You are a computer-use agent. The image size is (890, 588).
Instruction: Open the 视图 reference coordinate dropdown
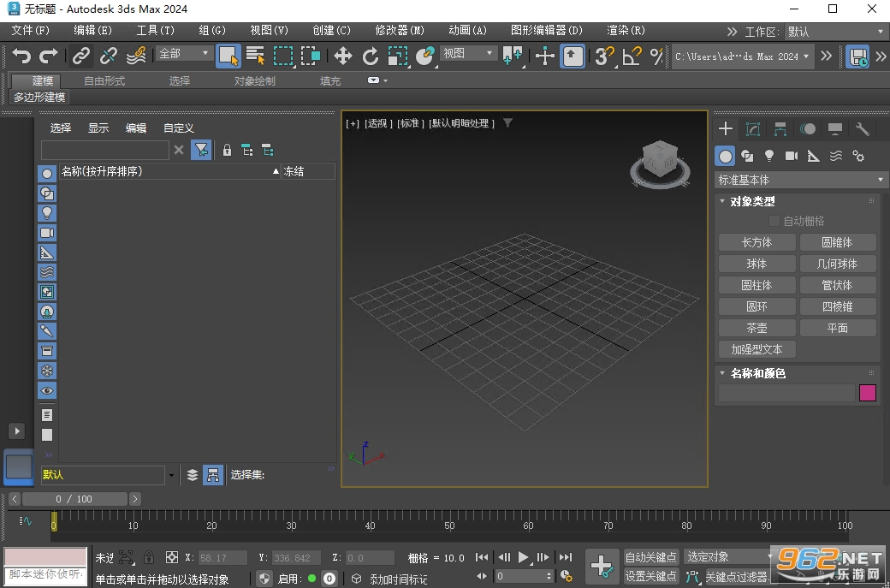coord(468,53)
